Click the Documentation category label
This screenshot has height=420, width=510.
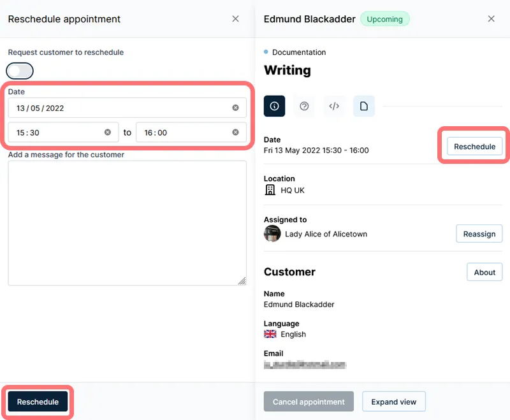pyautogui.click(x=299, y=52)
